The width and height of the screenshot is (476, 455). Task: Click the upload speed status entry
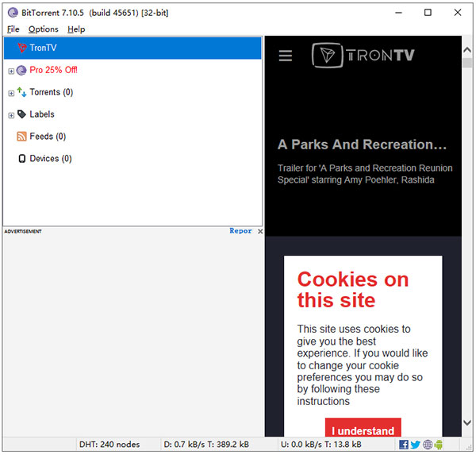321,445
